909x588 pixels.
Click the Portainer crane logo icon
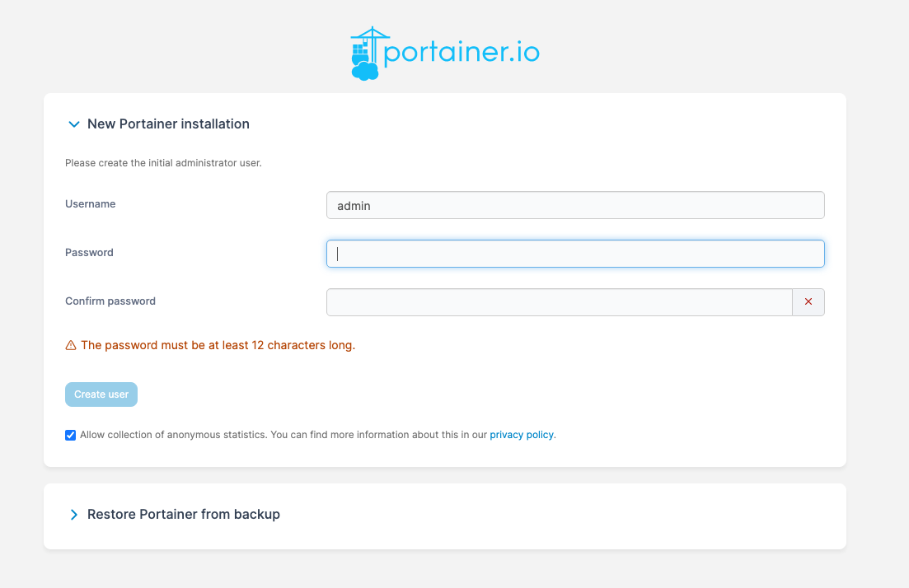[366, 54]
